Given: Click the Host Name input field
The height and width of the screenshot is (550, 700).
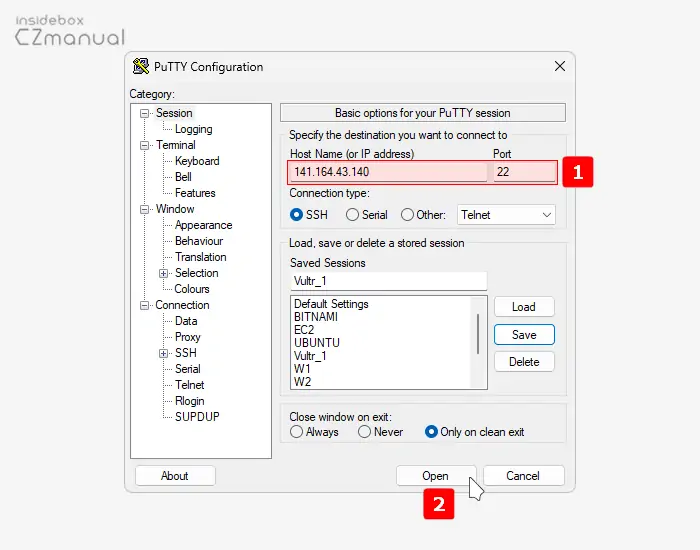Looking at the screenshot, I should click(x=388, y=172).
